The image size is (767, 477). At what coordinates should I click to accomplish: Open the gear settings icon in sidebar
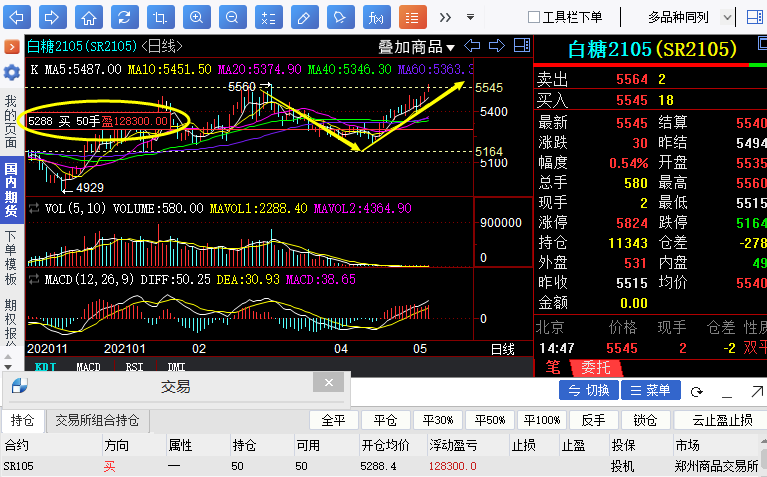click(12, 73)
